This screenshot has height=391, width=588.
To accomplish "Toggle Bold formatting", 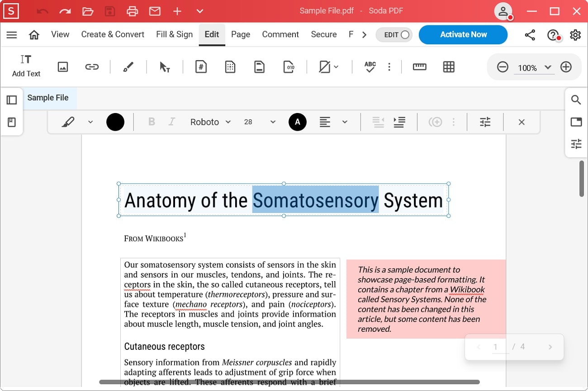I will pos(152,122).
